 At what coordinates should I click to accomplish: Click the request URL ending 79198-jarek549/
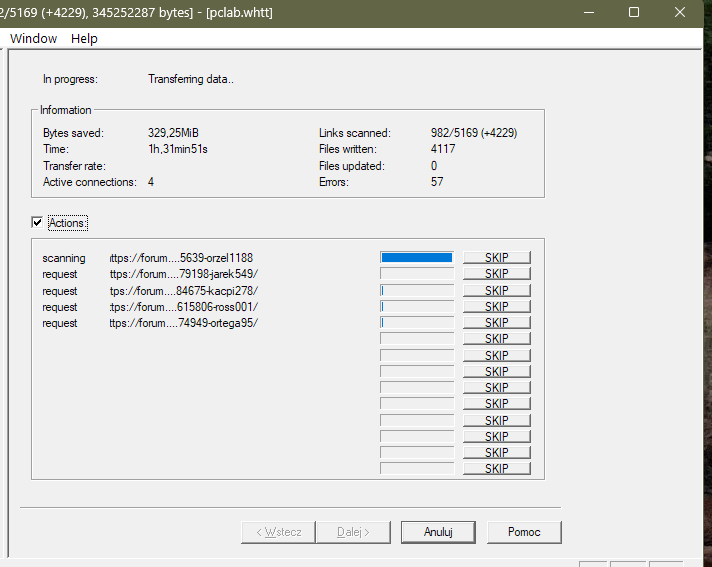click(x=184, y=274)
